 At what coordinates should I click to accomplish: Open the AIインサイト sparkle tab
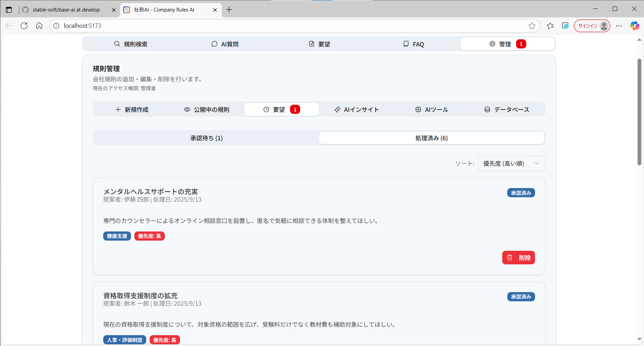(356, 109)
